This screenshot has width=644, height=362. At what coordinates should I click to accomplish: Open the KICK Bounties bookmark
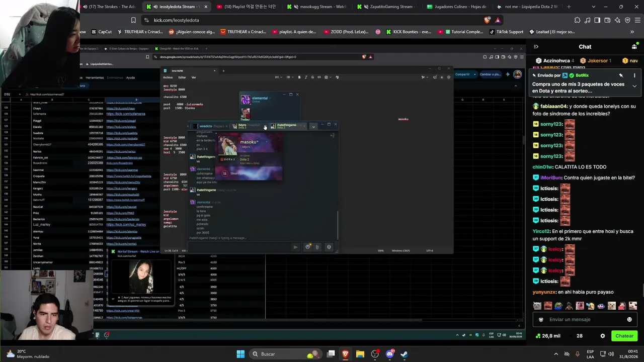pyautogui.click(x=409, y=32)
